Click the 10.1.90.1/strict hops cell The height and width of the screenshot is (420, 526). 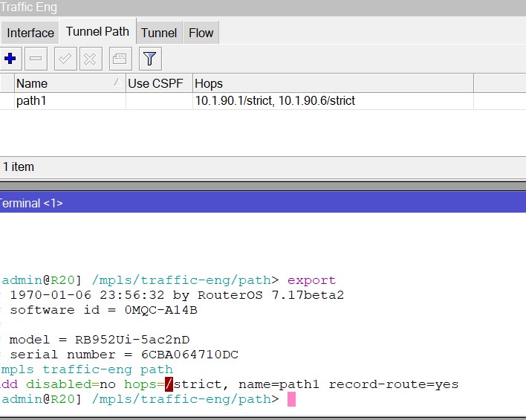tap(333, 100)
